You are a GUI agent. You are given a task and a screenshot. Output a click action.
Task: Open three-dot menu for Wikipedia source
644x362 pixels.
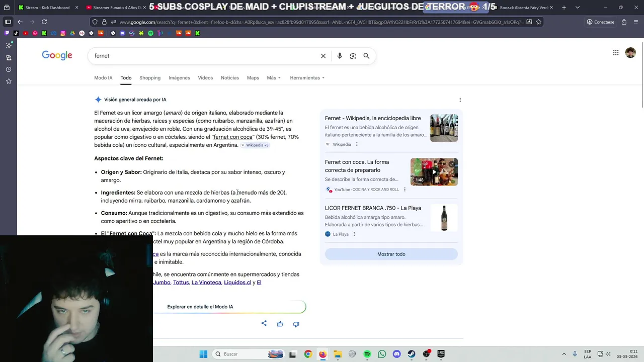point(357,144)
